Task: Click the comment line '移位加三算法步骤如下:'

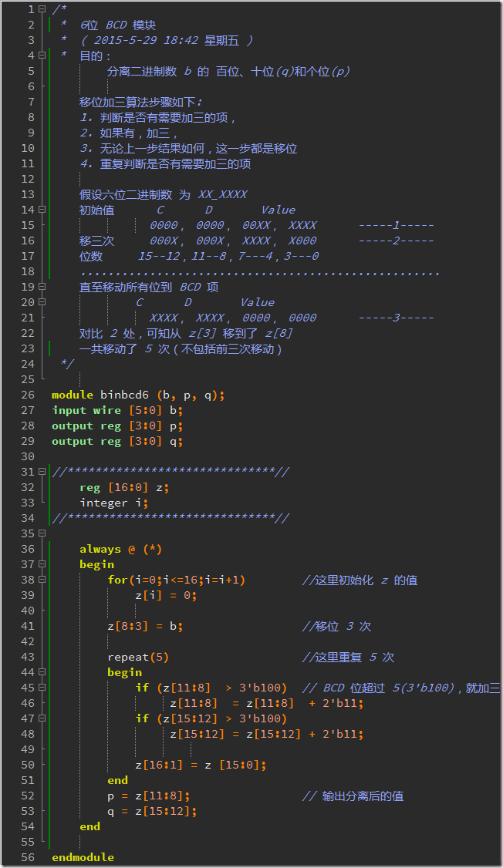Action: coord(141,102)
